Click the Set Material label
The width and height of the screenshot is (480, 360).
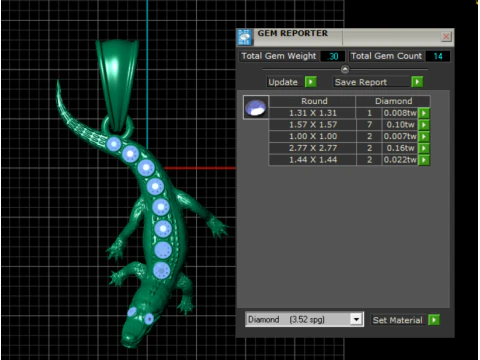pyautogui.click(x=397, y=320)
